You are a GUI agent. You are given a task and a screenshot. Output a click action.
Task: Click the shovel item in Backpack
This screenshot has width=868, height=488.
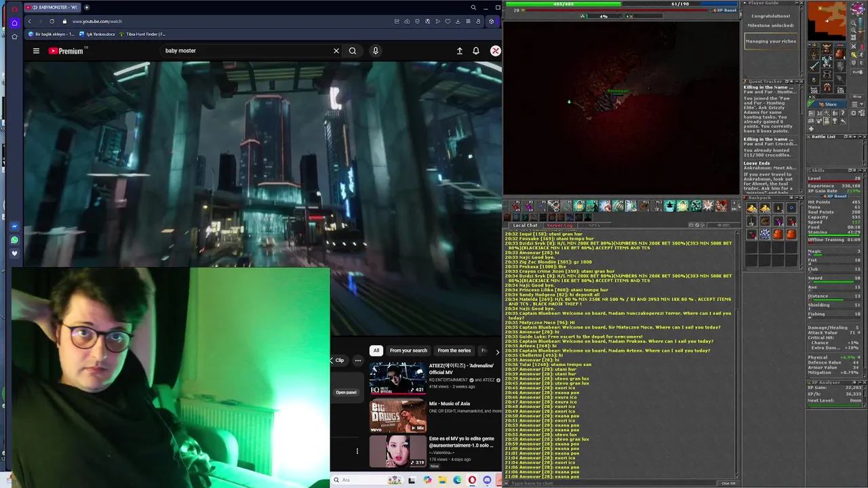pos(751,221)
